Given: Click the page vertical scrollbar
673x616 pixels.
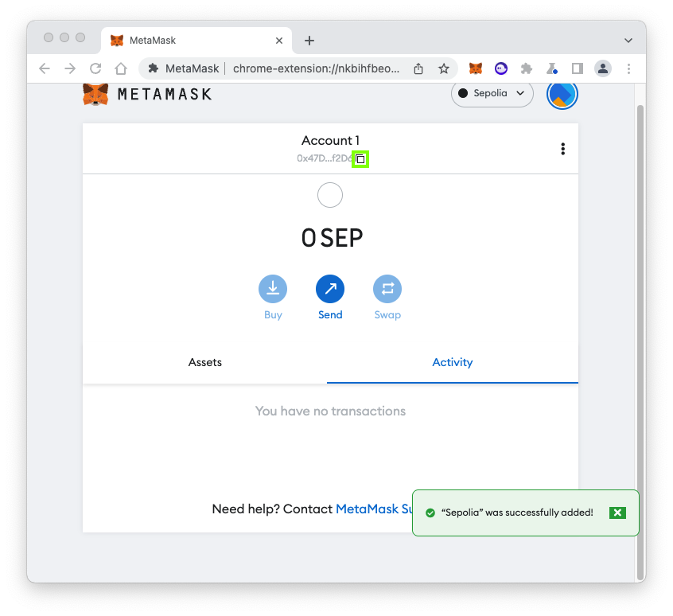Looking at the screenshot, I should pyautogui.click(x=640, y=342).
